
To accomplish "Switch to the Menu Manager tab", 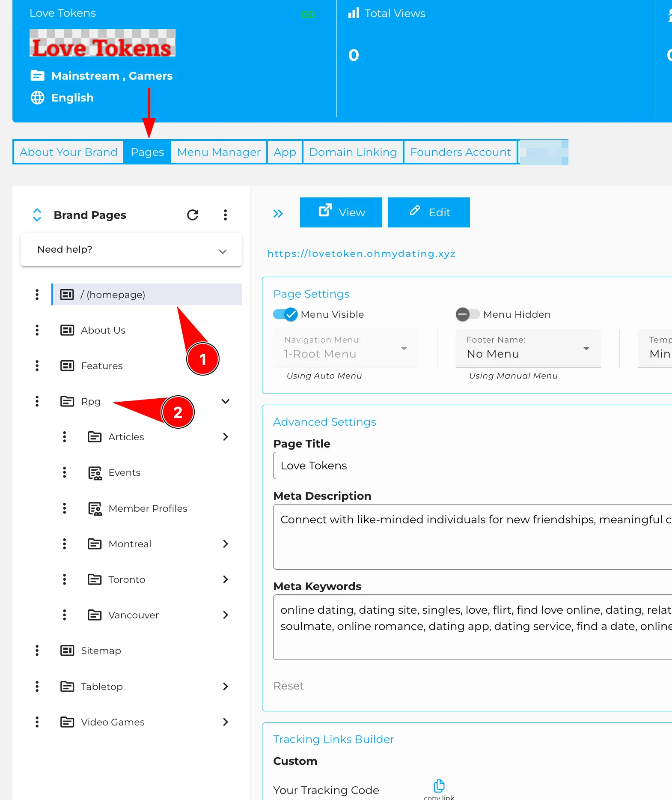I will click(x=219, y=152).
